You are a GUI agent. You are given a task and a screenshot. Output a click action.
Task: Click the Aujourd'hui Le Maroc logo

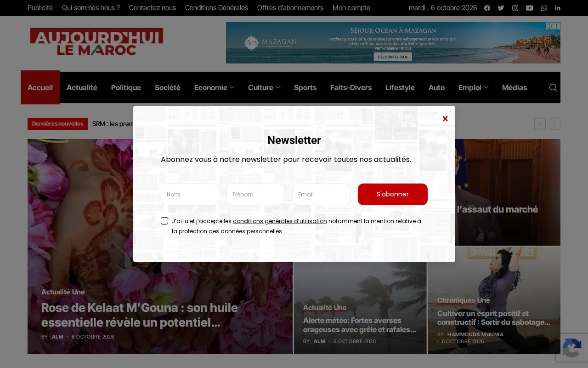96,42
